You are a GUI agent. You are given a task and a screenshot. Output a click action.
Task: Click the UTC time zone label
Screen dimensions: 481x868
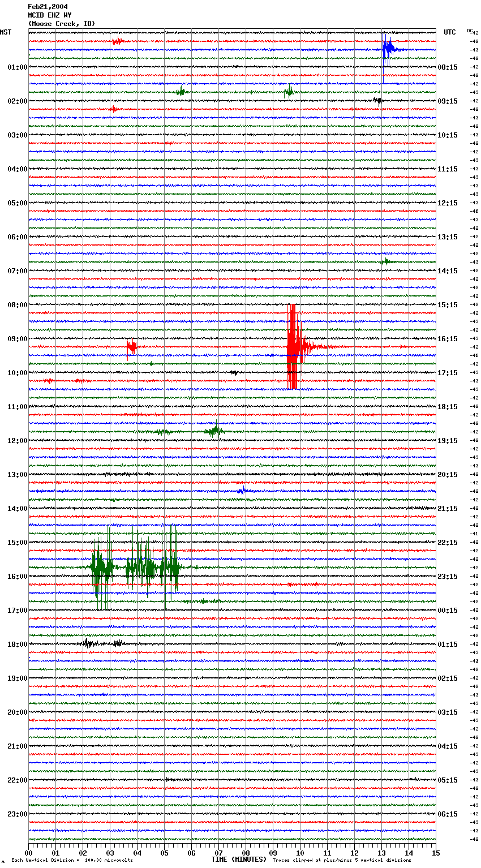click(x=450, y=32)
